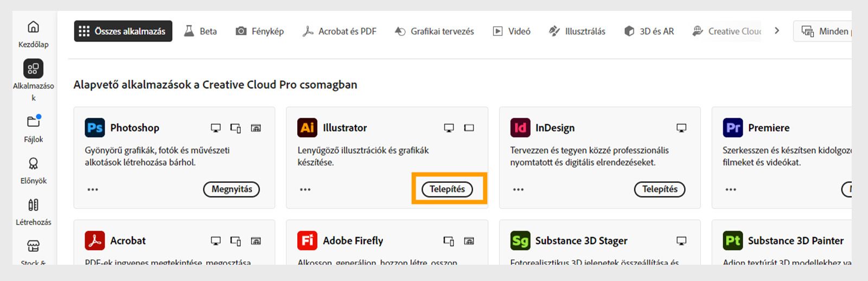Click the Photoshop Ps app icon

point(95,128)
